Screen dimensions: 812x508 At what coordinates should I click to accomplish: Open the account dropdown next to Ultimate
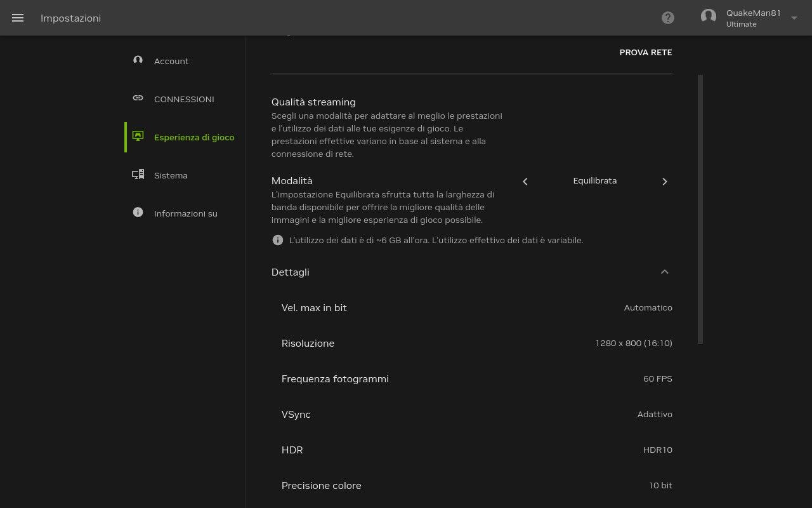tap(794, 18)
